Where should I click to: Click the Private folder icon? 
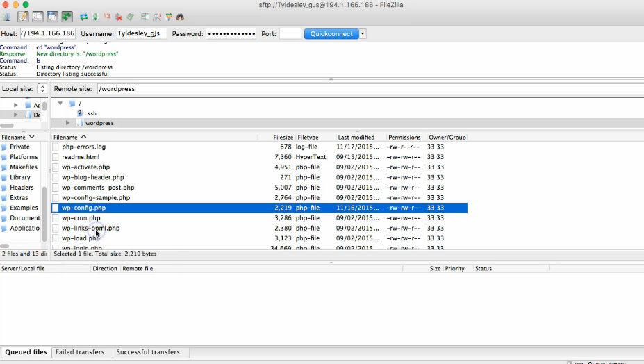4,147
